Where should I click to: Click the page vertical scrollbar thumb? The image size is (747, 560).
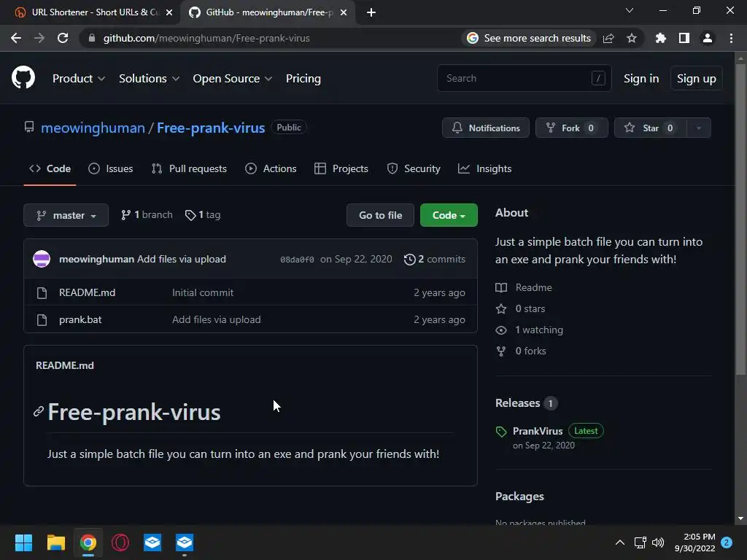pyautogui.click(x=740, y=219)
